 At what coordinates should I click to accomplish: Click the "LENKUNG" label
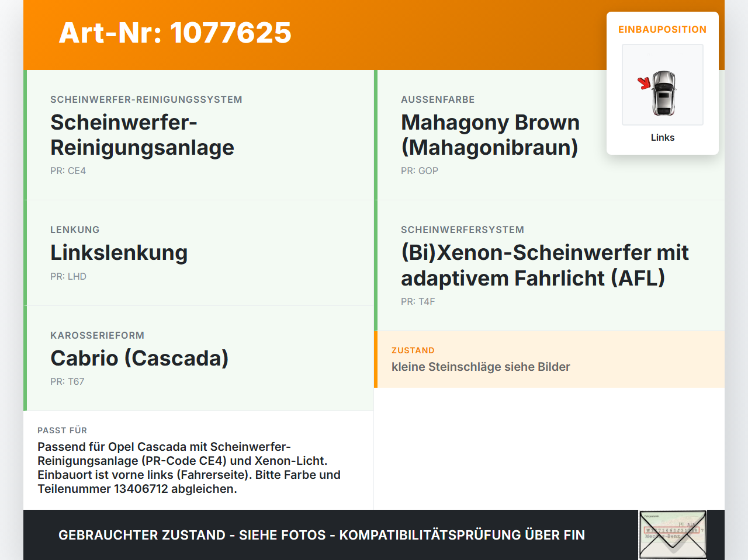pos(75,229)
